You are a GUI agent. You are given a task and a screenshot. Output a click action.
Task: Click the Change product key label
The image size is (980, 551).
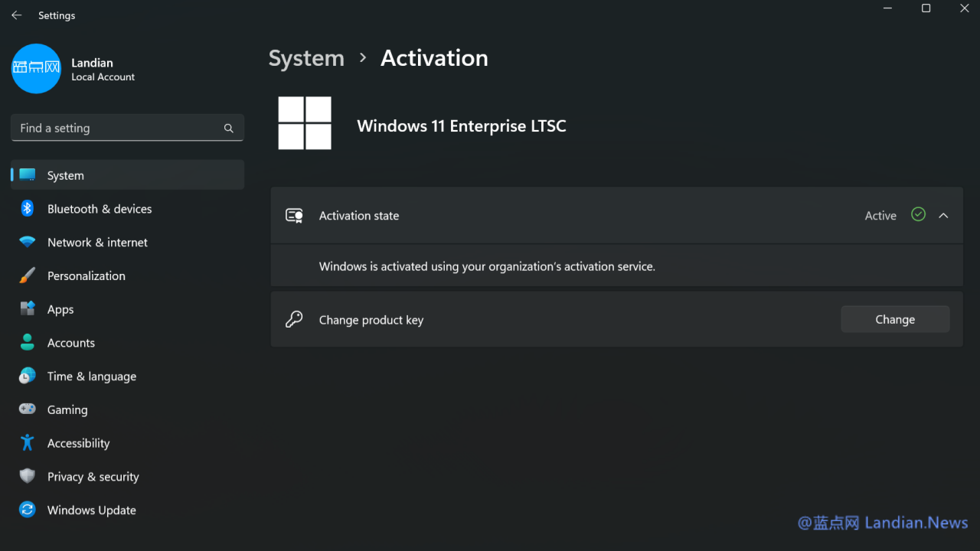(371, 320)
